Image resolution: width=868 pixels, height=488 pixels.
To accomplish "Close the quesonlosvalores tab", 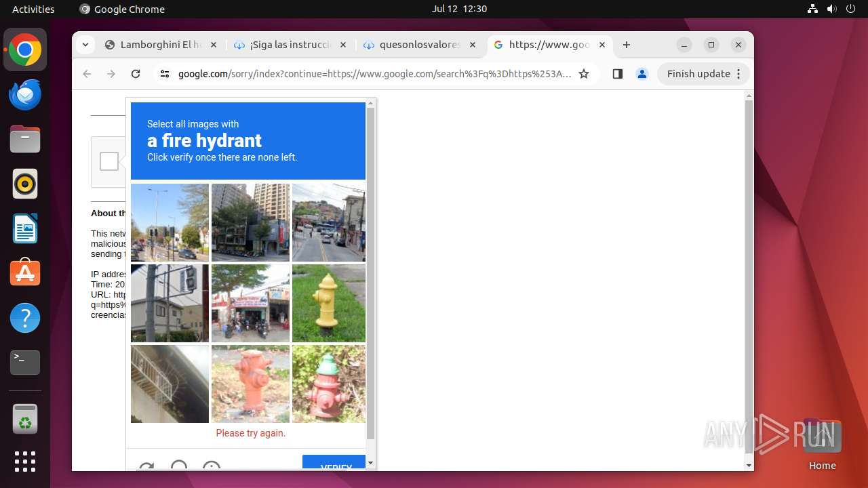I will pos(472,45).
